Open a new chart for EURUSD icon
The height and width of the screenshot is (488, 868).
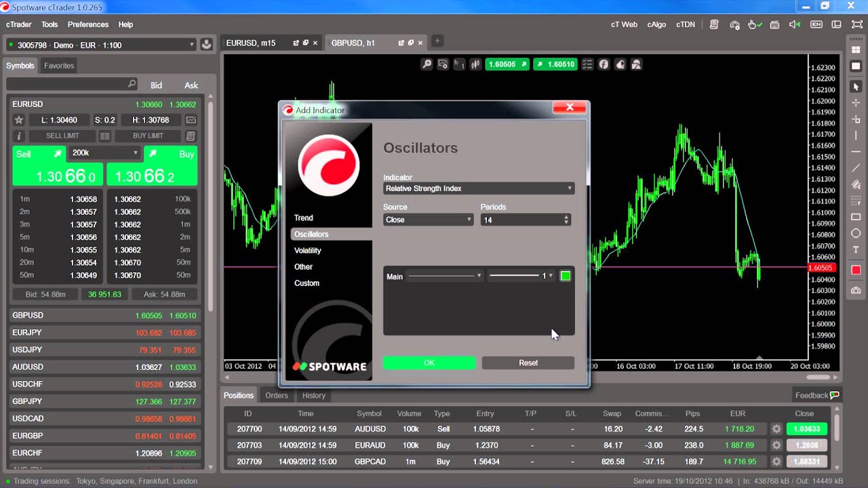point(191,120)
